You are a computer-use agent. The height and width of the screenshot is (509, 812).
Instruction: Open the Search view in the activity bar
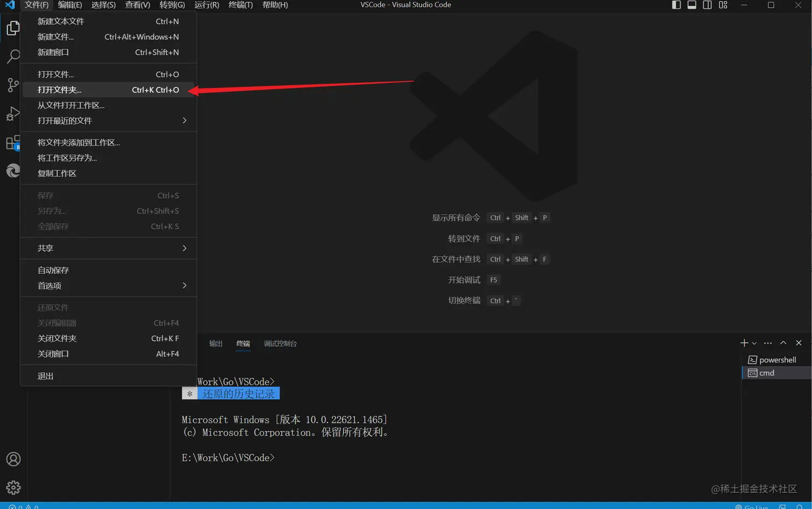tap(13, 56)
